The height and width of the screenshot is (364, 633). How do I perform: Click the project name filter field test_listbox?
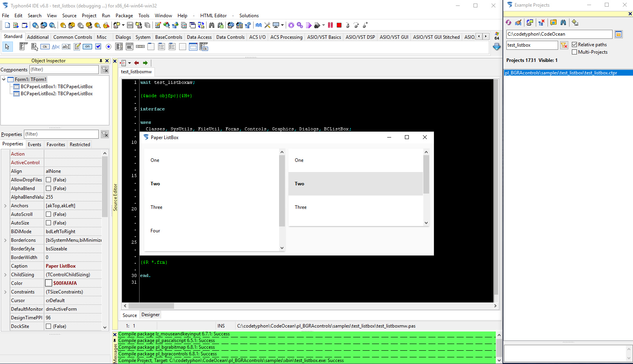pyautogui.click(x=532, y=45)
